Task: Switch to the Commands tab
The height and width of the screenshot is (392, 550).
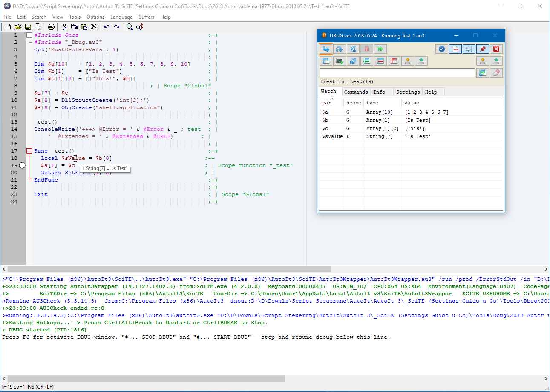Action: click(356, 92)
